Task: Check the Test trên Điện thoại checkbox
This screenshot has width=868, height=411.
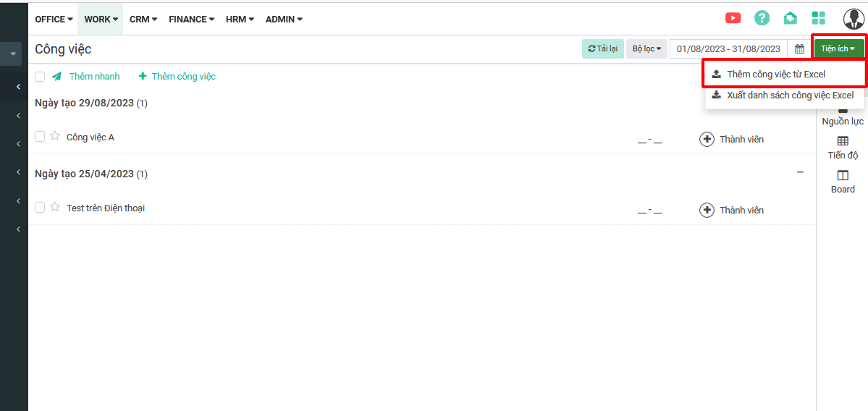Action: pos(40,207)
